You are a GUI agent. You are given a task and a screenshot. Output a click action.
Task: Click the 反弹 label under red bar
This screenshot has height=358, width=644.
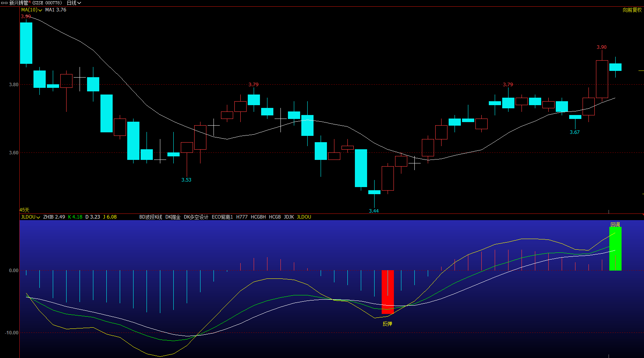point(388,324)
